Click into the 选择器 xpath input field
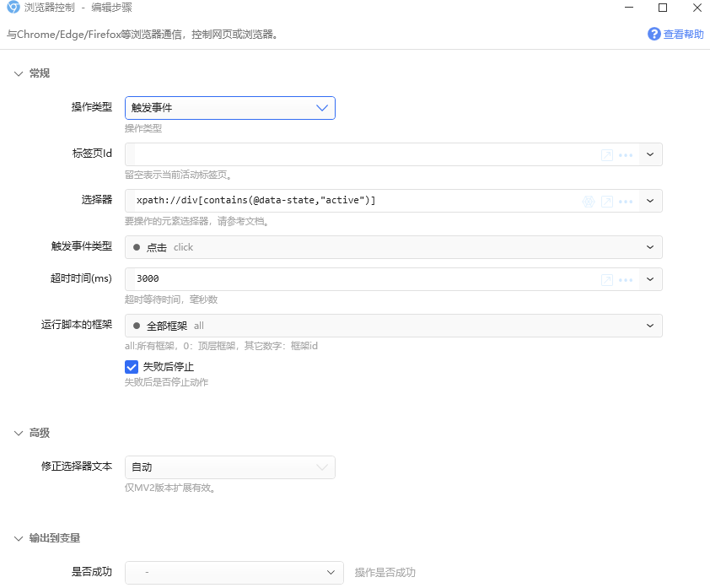This screenshot has height=588, width=710. [x=354, y=201]
